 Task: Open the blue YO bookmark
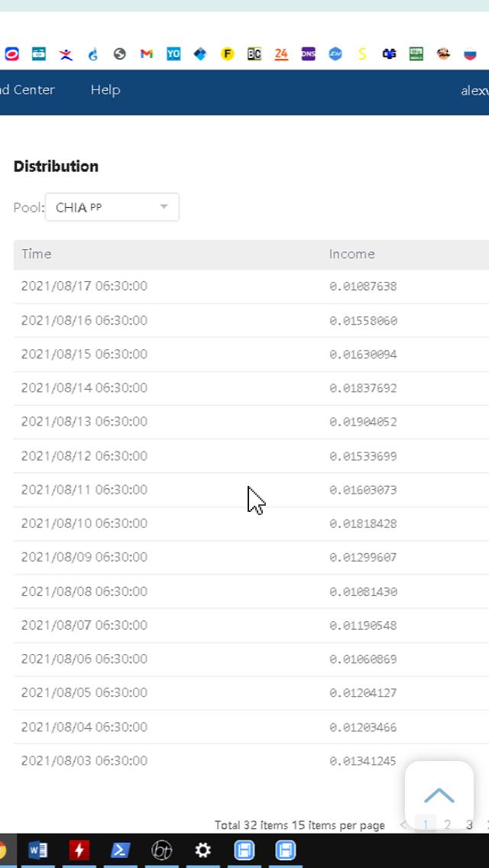pos(173,53)
